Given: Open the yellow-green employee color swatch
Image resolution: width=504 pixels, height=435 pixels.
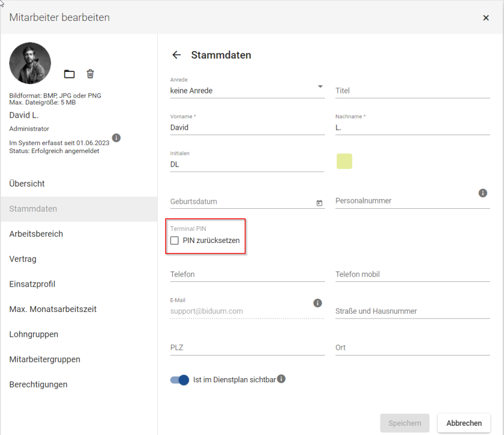Looking at the screenshot, I should 345,161.
